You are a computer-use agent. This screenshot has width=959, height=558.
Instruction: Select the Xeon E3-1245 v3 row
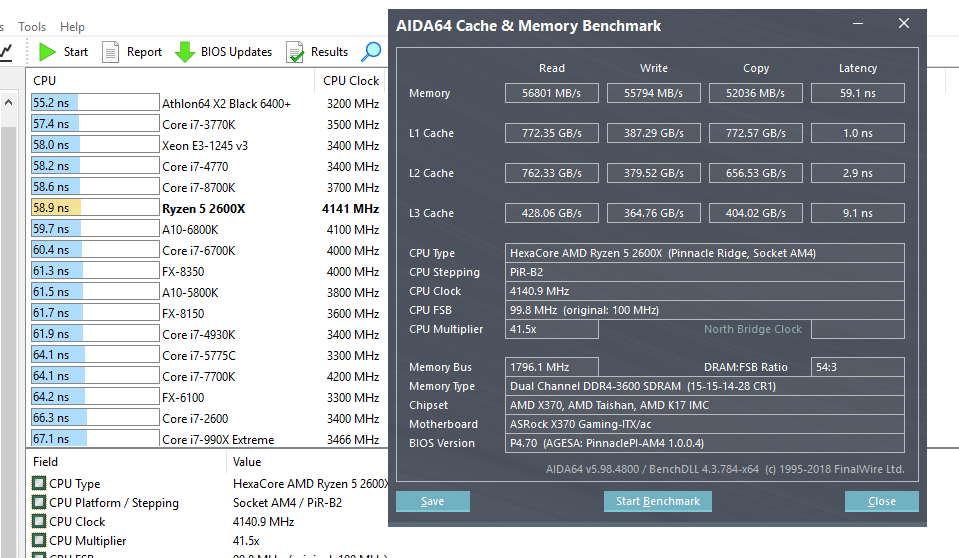(x=207, y=145)
